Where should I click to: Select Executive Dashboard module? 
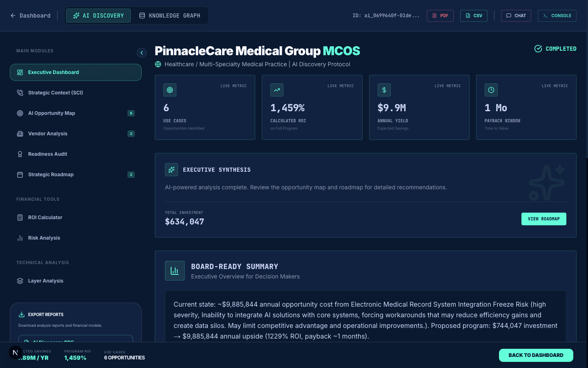[x=76, y=72]
